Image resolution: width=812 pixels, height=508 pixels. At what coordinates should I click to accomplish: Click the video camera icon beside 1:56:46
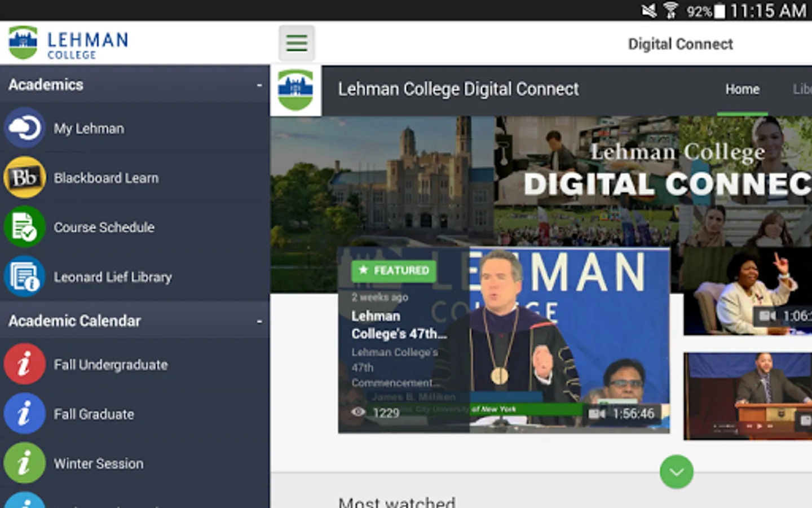pyautogui.click(x=597, y=414)
